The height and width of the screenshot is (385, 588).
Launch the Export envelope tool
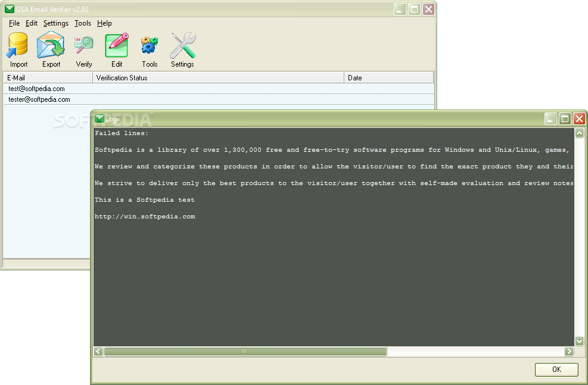point(51,50)
